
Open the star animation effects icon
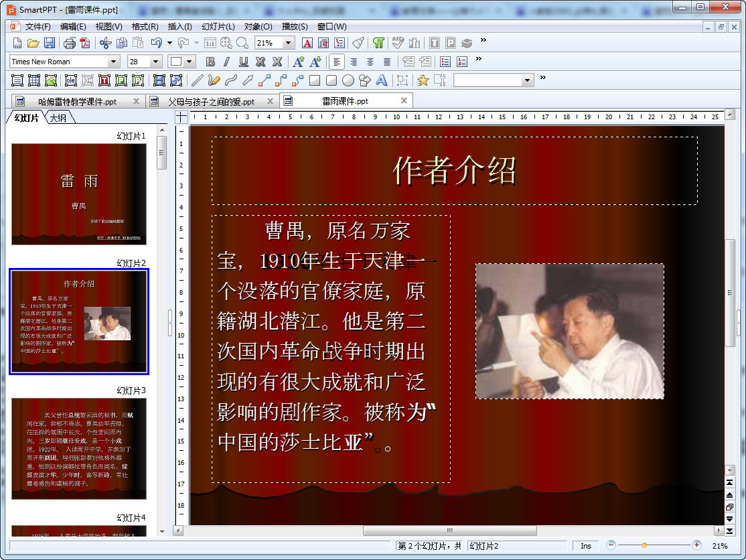coord(423,80)
